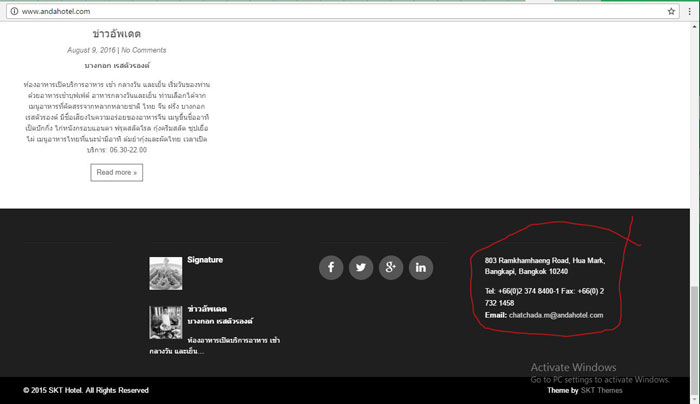The width and height of the screenshot is (700, 404).
Task: Click the scrollbar down arrow
Action: coord(694,398)
